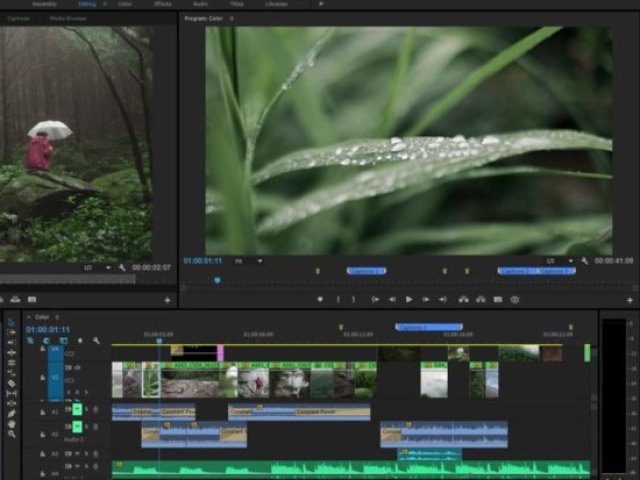Select the Slide tool
This screenshot has height=480, width=640.
pyautogui.click(x=11, y=404)
